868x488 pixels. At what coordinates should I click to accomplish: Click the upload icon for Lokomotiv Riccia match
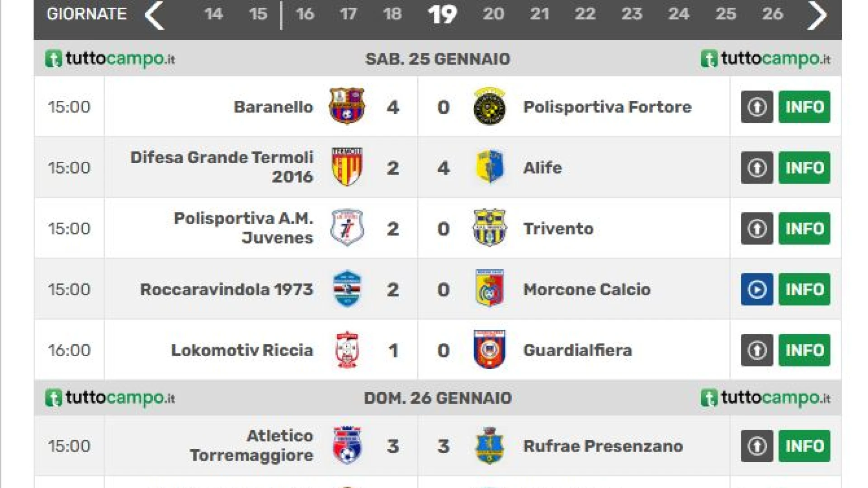[757, 350]
